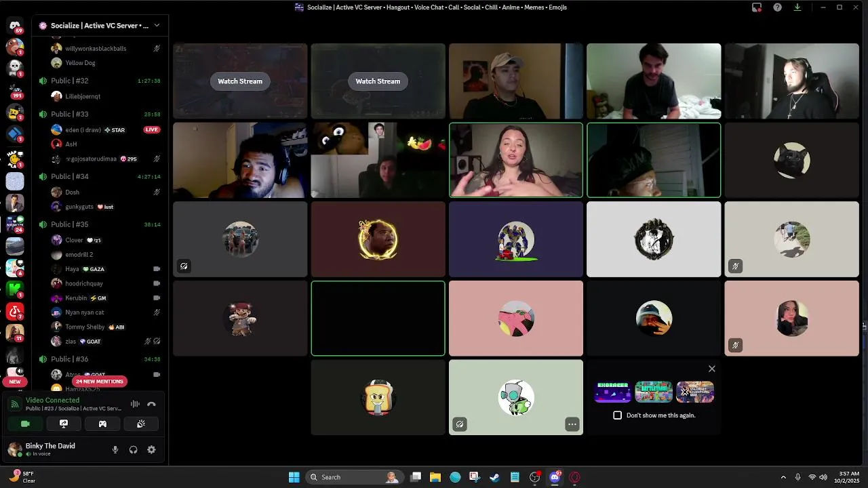Open Steam from taskbar
This screenshot has height=488, width=868.
(x=495, y=477)
